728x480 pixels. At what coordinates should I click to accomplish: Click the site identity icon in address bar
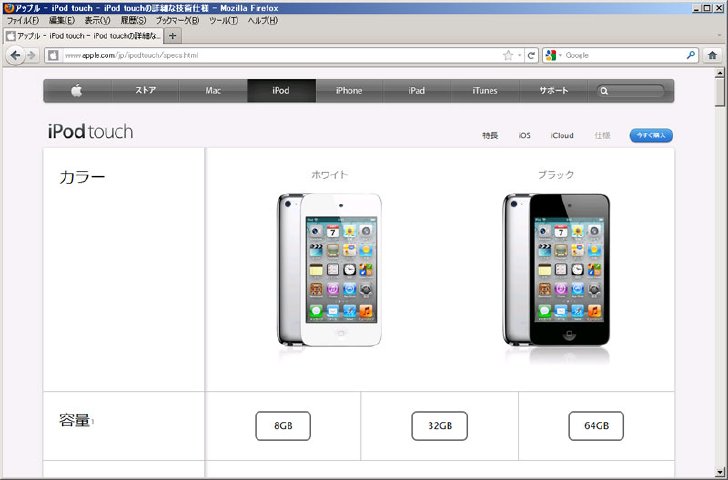(53, 56)
